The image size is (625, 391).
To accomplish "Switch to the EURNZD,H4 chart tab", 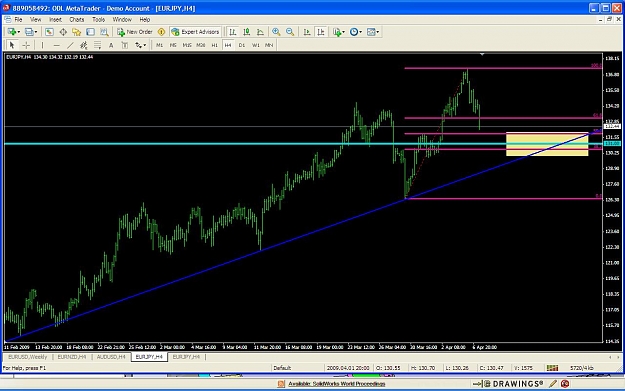I will [x=72, y=357].
